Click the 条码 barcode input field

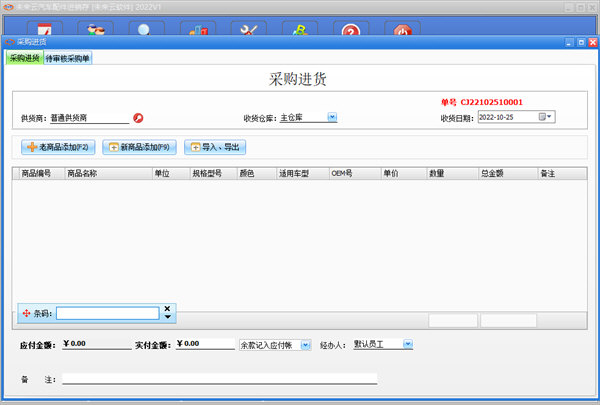tap(106, 313)
